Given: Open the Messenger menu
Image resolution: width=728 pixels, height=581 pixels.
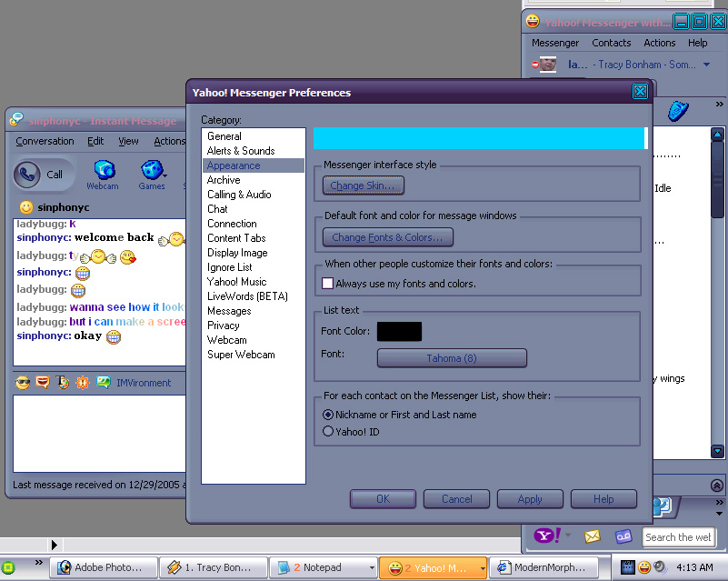Looking at the screenshot, I should click(555, 44).
